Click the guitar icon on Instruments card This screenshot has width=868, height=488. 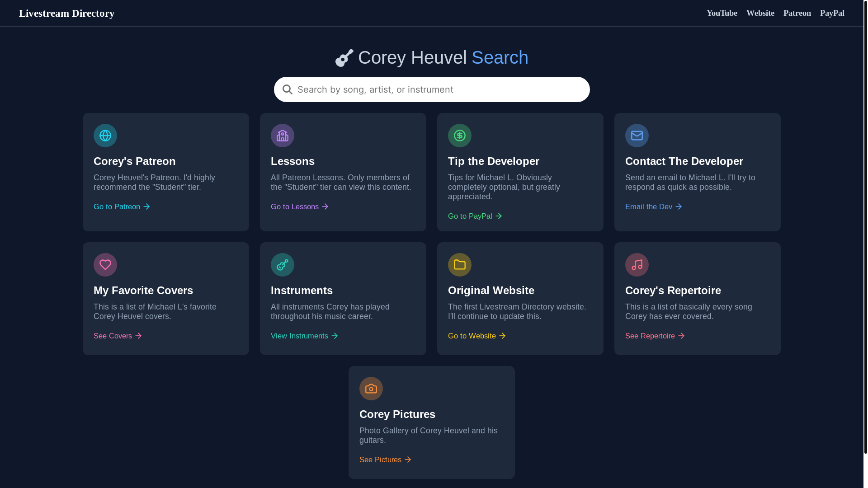(x=283, y=265)
